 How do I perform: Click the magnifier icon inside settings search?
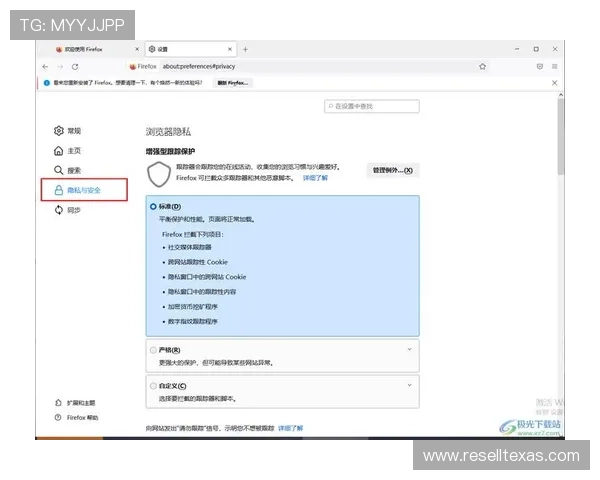(x=331, y=106)
